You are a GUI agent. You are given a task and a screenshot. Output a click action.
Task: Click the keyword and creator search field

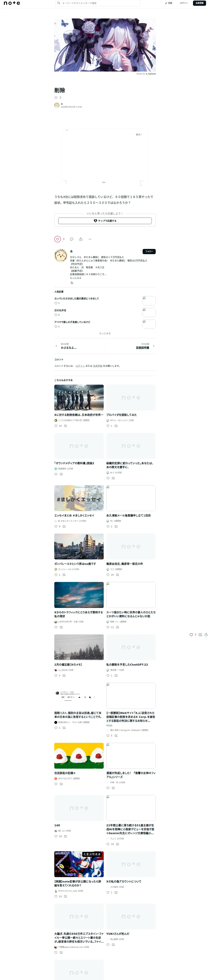(x=98, y=3)
